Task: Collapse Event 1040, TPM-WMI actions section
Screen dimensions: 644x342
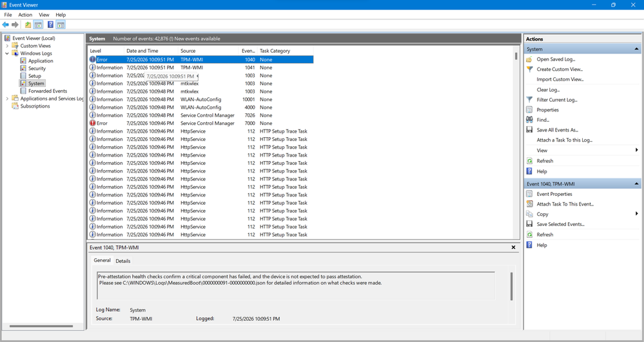Action: (636, 184)
